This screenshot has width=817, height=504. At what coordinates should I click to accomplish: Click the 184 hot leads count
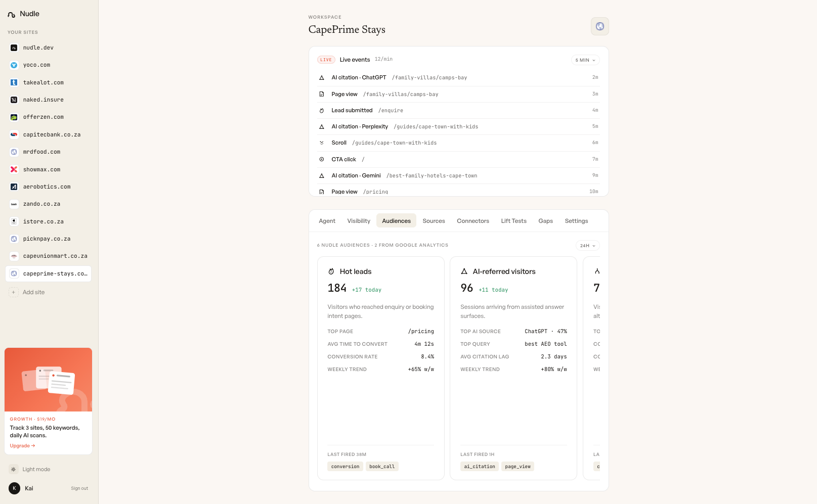[x=337, y=288]
